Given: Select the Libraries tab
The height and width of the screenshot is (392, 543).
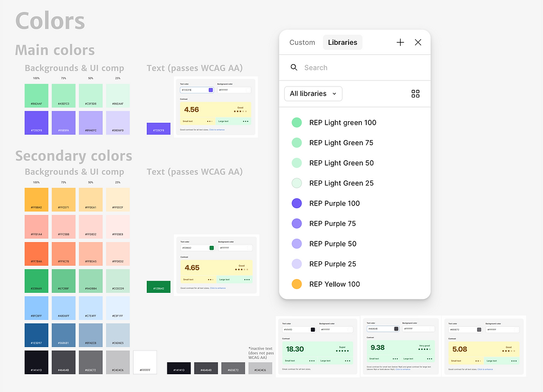Looking at the screenshot, I should pos(342,42).
